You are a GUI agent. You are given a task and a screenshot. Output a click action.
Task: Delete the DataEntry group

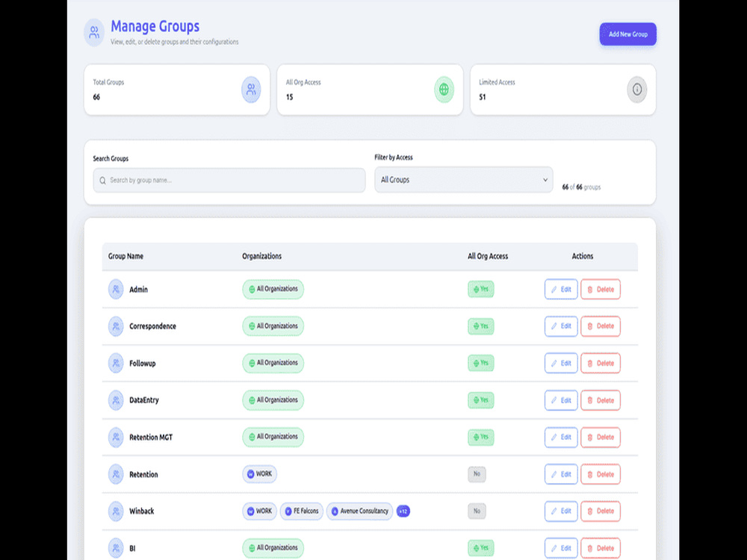click(601, 400)
